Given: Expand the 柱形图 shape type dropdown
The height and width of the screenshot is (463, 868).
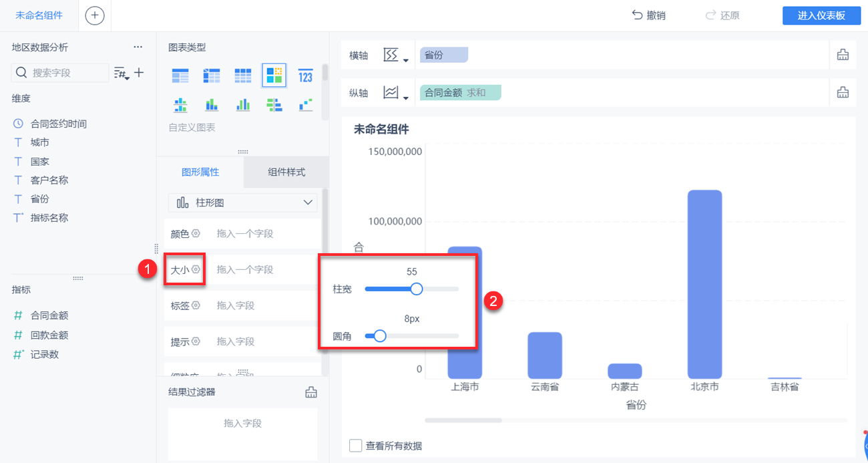Looking at the screenshot, I should [x=242, y=202].
